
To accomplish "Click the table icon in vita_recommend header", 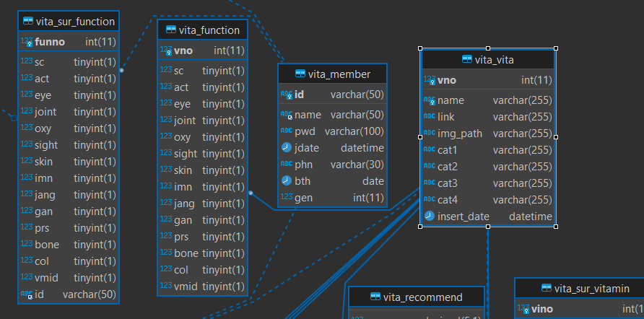I will 375,297.
